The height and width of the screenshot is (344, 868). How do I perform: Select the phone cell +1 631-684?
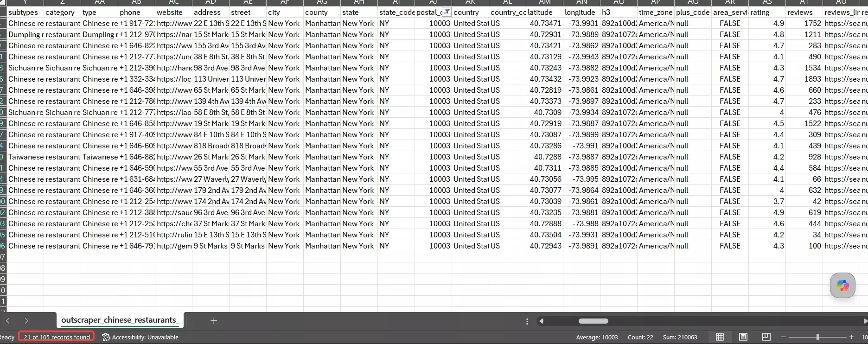[x=136, y=179]
